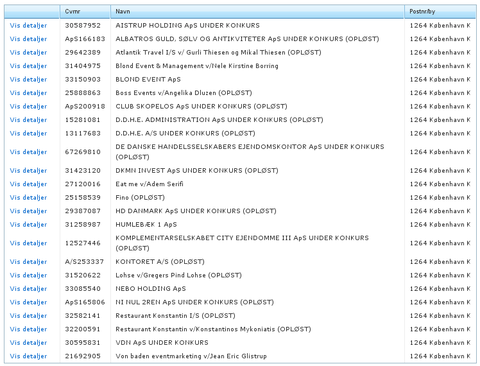
Task: View details of Restaurant Konstantin I/S
Action: [x=28, y=316]
